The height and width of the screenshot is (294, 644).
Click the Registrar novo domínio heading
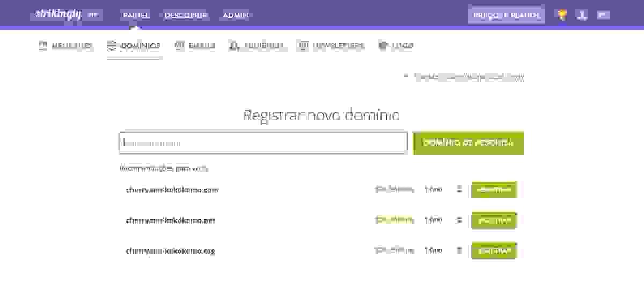click(321, 115)
